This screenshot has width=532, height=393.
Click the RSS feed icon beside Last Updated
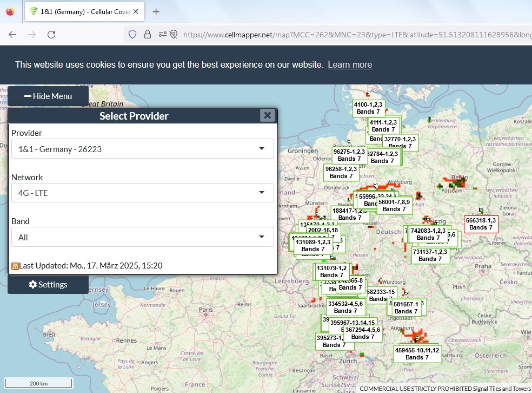coord(15,266)
